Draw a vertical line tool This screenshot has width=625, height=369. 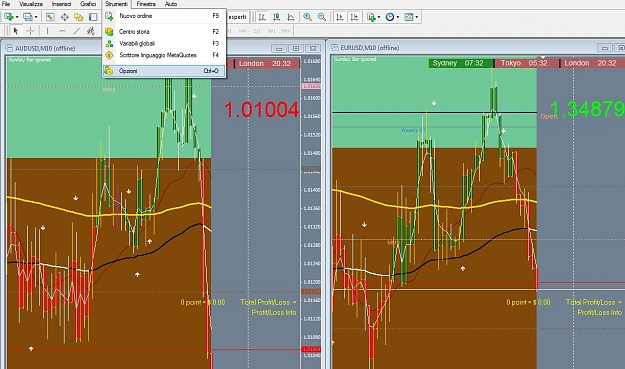47,31
